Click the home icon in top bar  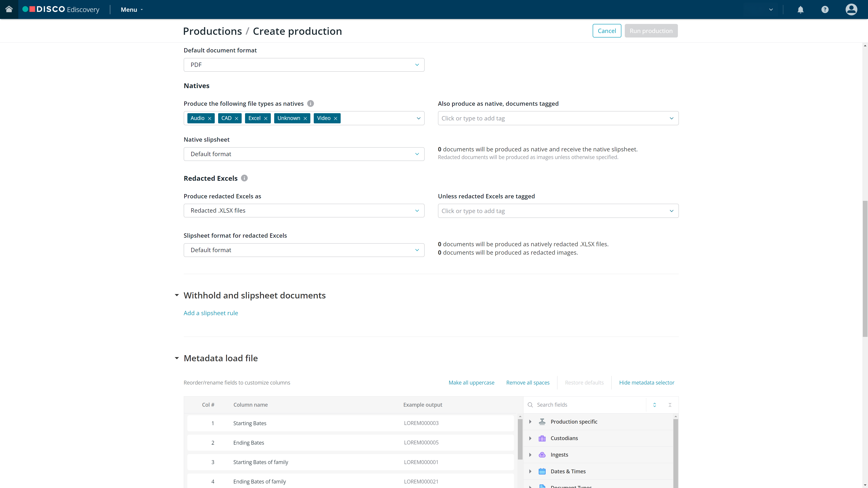pyautogui.click(x=9, y=9)
